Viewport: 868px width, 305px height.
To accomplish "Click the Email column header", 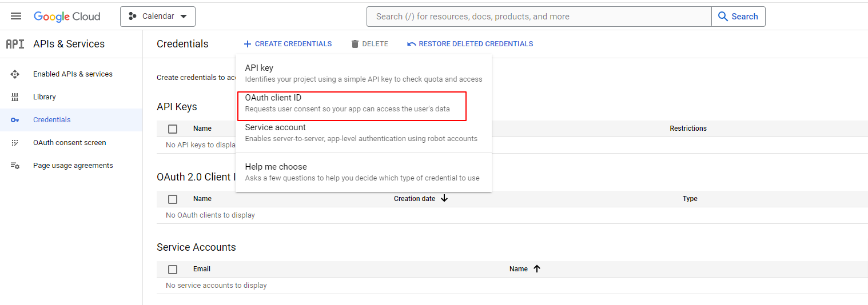I will point(202,269).
